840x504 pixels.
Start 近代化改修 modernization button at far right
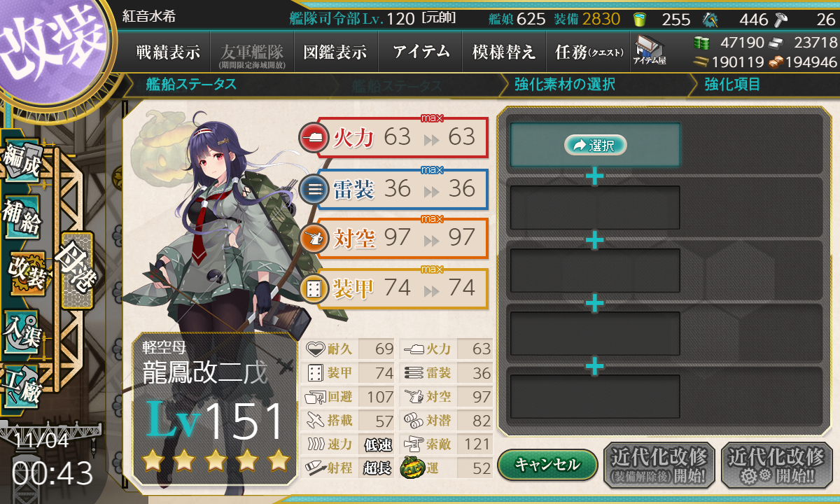[x=777, y=465]
